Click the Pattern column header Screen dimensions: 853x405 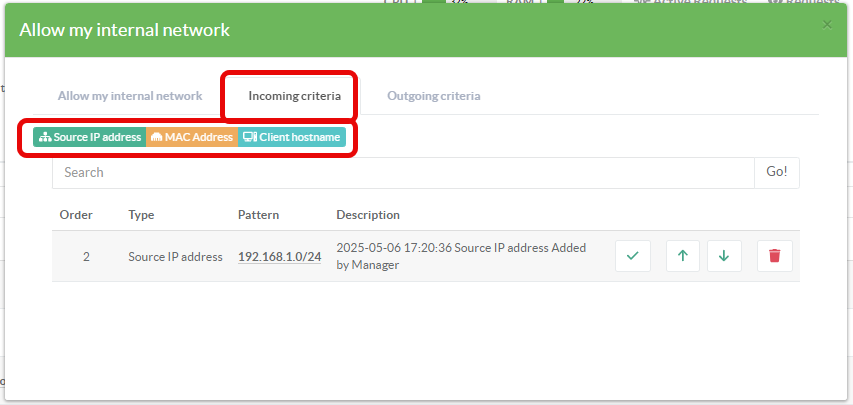click(x=258, y=215)
